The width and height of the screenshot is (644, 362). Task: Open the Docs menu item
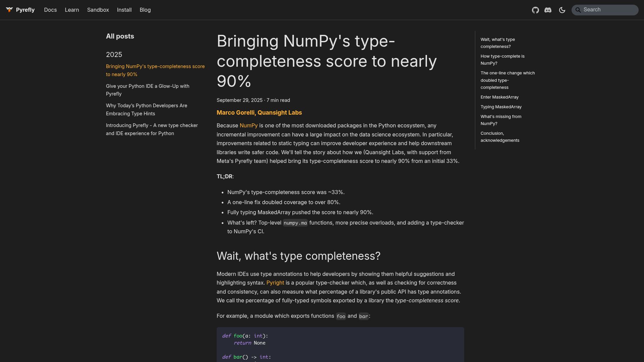click(x=50, y=10)
